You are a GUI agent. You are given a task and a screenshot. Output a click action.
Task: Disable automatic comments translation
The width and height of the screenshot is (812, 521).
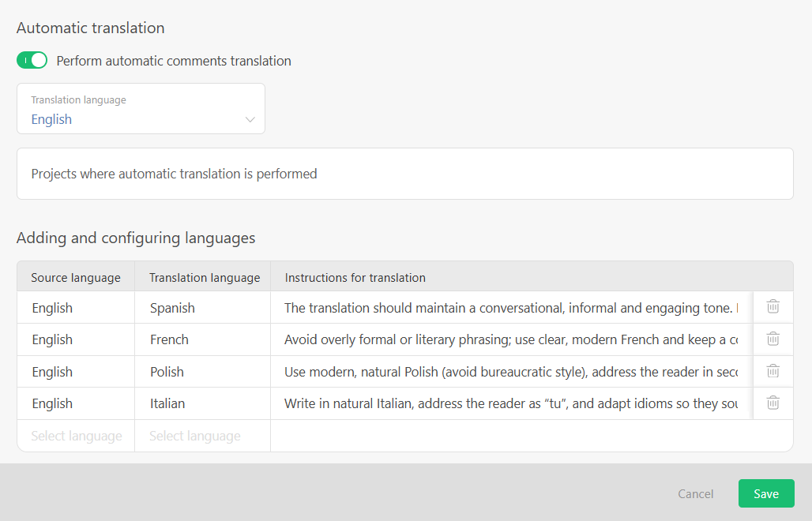pyautogui.click(x=32, y=59)
